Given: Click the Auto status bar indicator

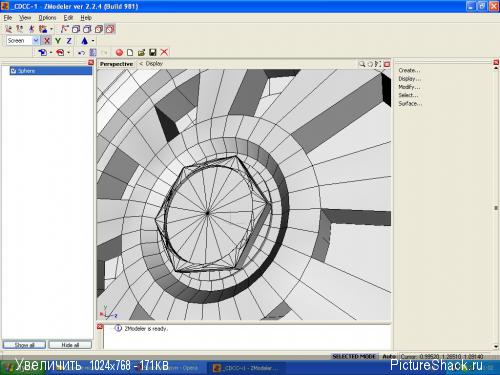Looking at the screenshot, I should click(389, 356).
